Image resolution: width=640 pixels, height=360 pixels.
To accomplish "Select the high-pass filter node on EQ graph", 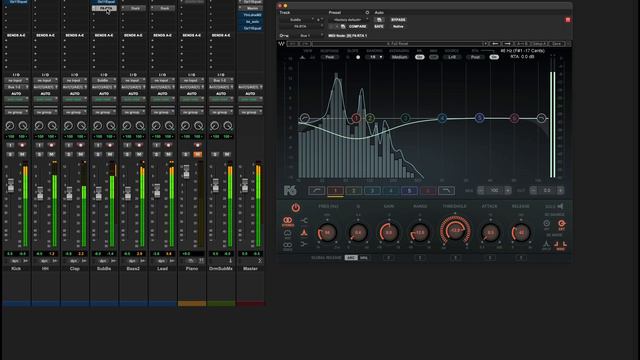I will coord(304,118).
